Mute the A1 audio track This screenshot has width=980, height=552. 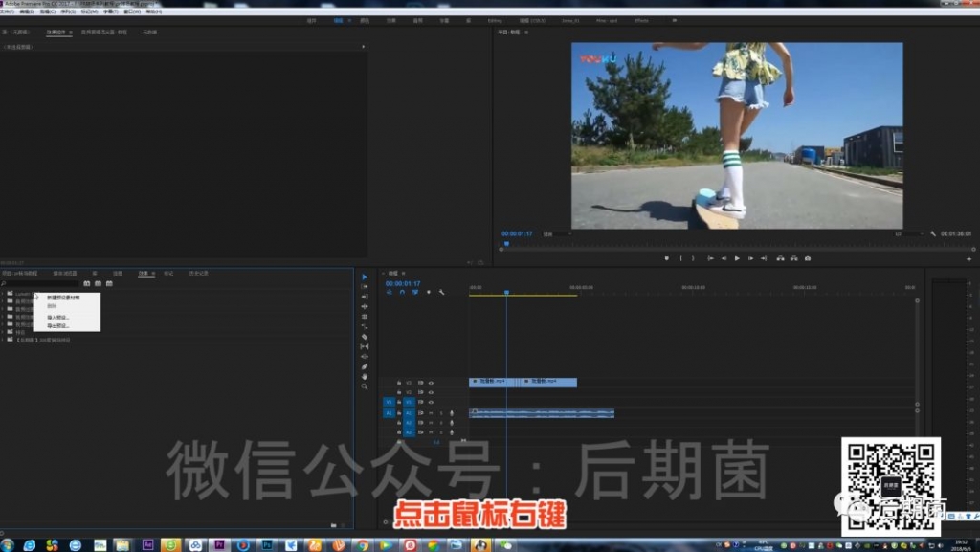[431, 412]
